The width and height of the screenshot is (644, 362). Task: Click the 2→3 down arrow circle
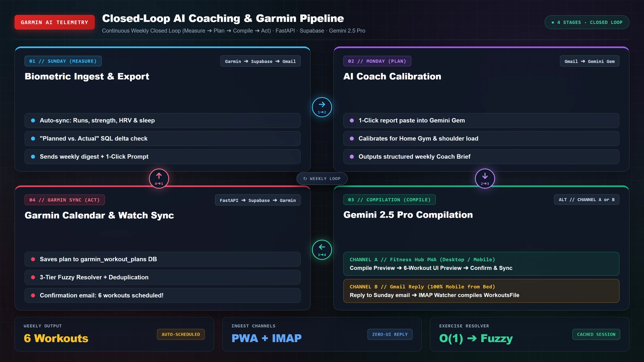pyautogui.click(x=485, y=178)
